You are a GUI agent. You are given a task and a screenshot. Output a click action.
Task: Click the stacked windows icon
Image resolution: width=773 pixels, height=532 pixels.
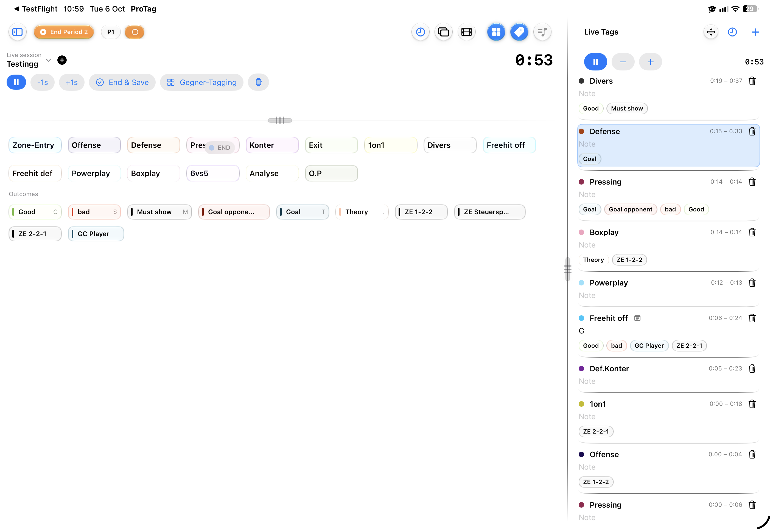443,32
